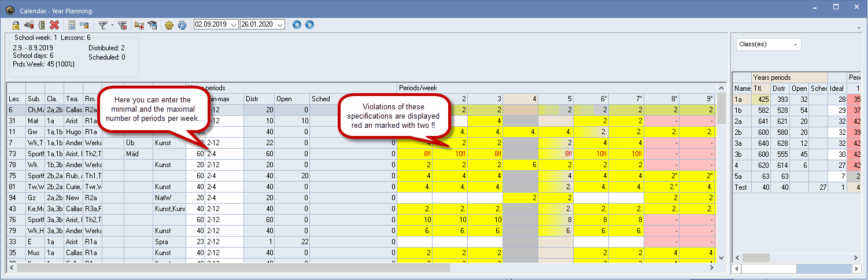Click the value 6 in row 78 week 4
The height and width of the screenshot is (280, 868).
pos(520,164)
